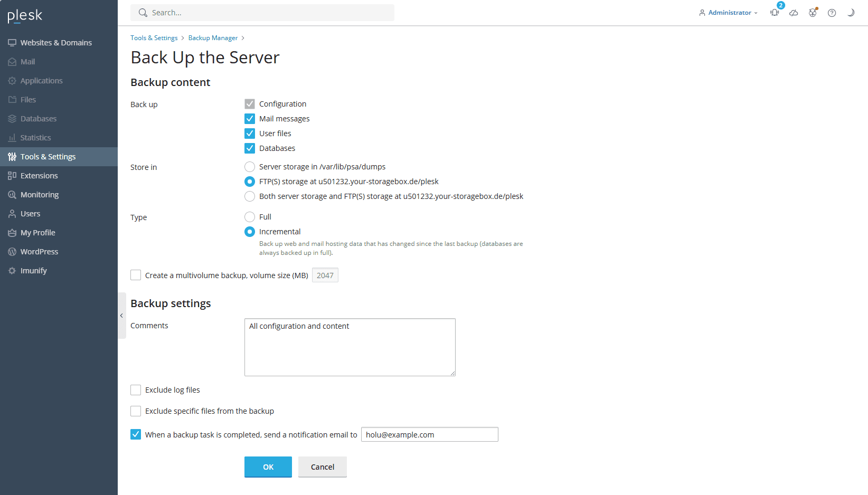Screen dimensions: 868x495
Task: Click the Plesk logo
Action: (25, 16)
